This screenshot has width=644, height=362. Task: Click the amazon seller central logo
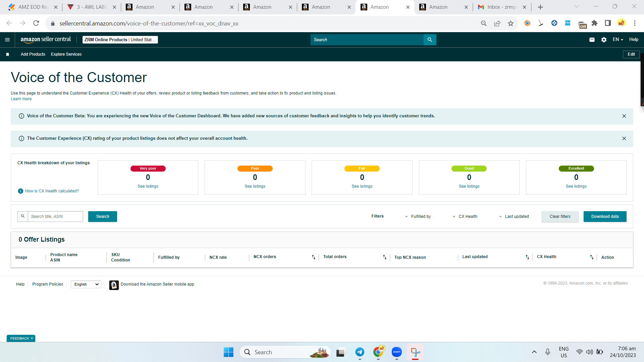46,40
